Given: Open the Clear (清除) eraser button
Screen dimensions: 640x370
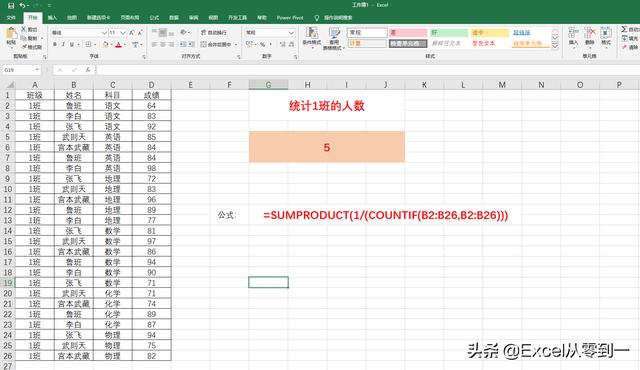Looking at the screenshot, I should point(630,47).
